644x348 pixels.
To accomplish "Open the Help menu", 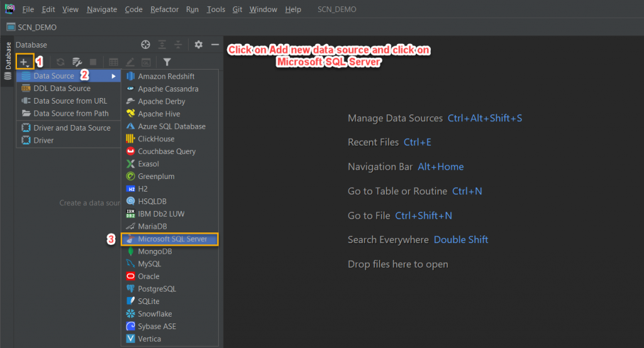I will 293,9.
